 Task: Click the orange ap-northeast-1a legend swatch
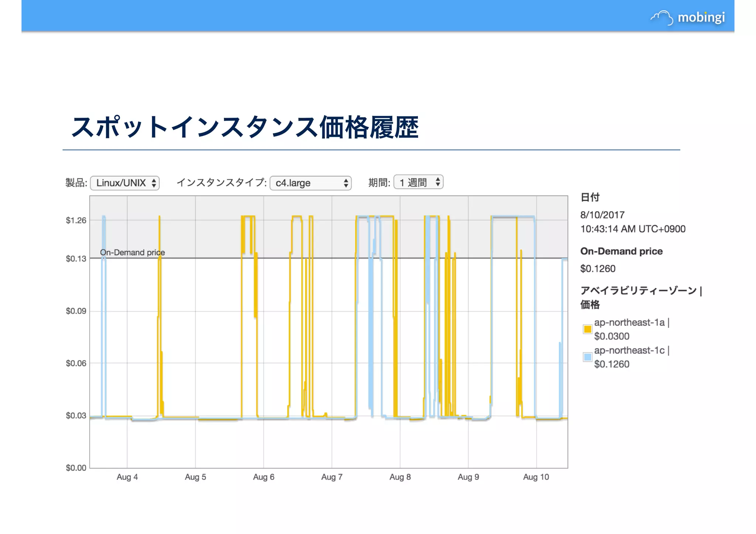tap(587, 329)
